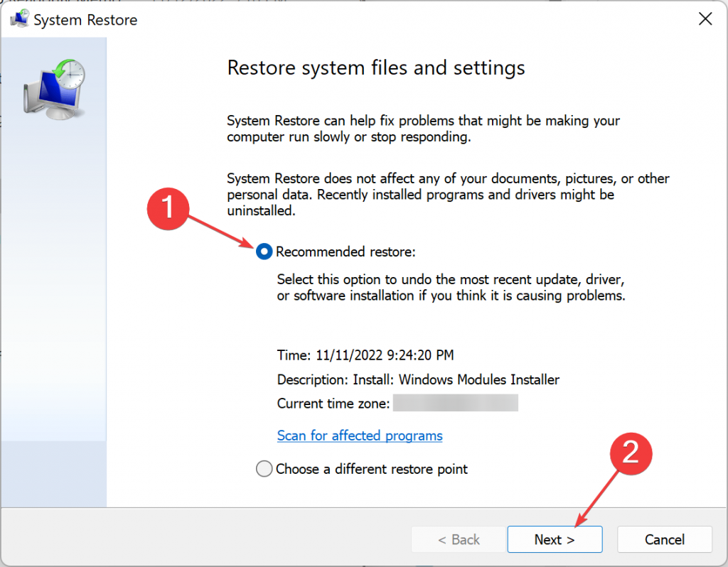The width and height of the screenshot is (728, 567).
Task: Click the System Restore title bar icon
Action: pyautogui.click(x=19, y=19)
